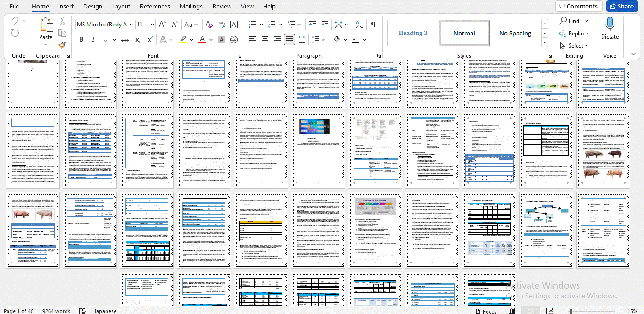Viewport: 644px width, 314px height.
Task: Open the font size dropdown
Action: click(x=152, y=25)
